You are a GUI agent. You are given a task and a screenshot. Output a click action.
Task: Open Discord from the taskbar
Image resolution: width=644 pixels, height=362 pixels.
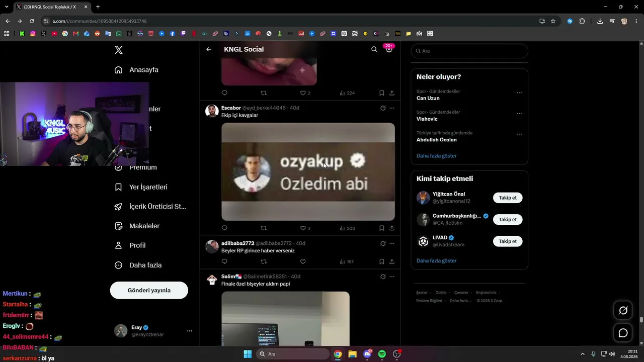367,354
